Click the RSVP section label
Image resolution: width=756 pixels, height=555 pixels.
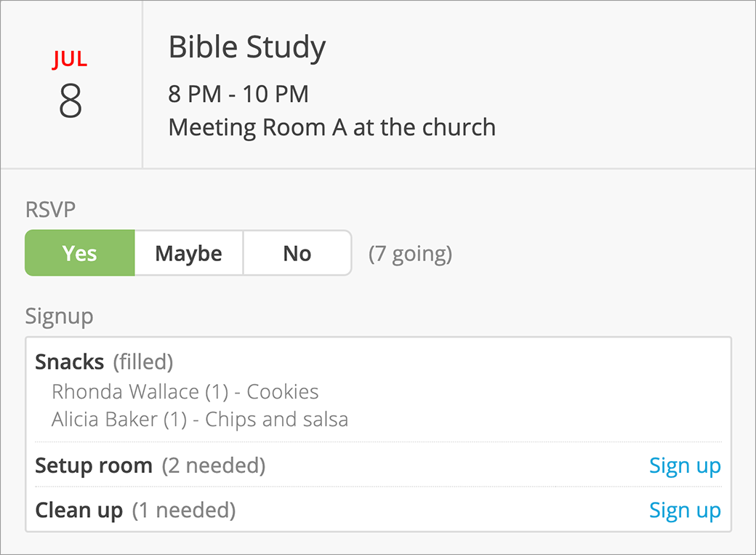[x=50, y=210]
